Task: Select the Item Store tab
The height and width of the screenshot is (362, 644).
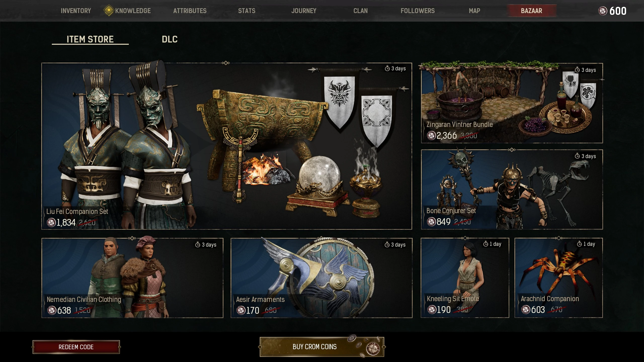Action: click(x=90, y=39)
